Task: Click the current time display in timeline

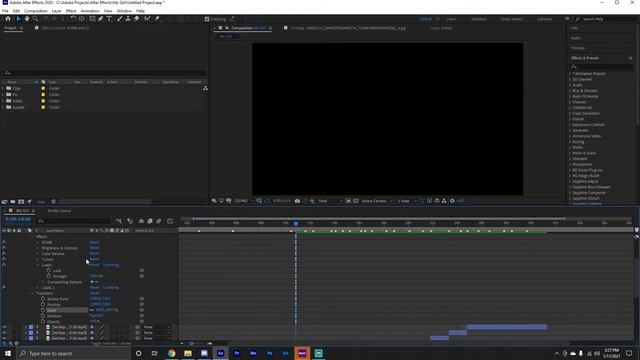Action: pos(18,220)
